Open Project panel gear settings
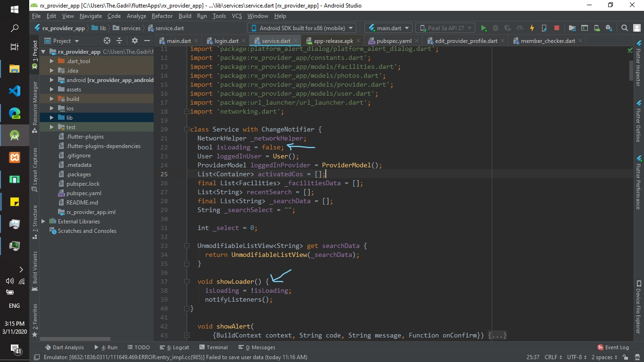The image size is (644, 362). point(135,41)
